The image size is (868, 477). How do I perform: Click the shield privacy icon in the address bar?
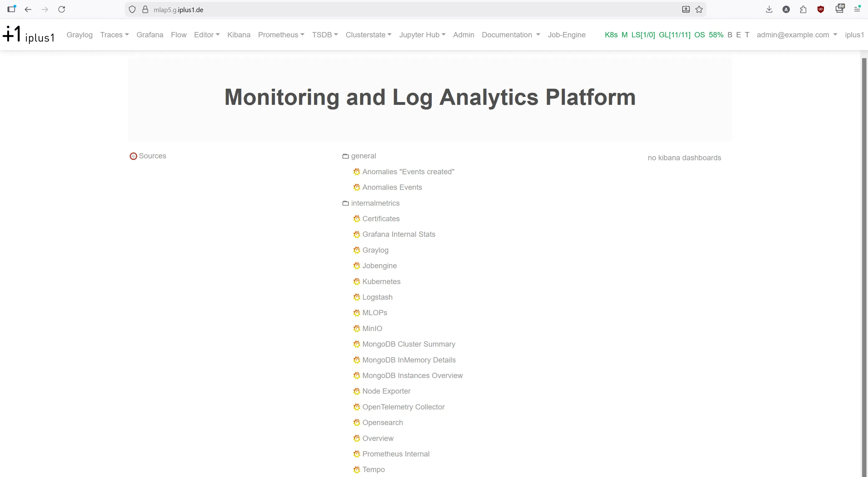point(132,9)
